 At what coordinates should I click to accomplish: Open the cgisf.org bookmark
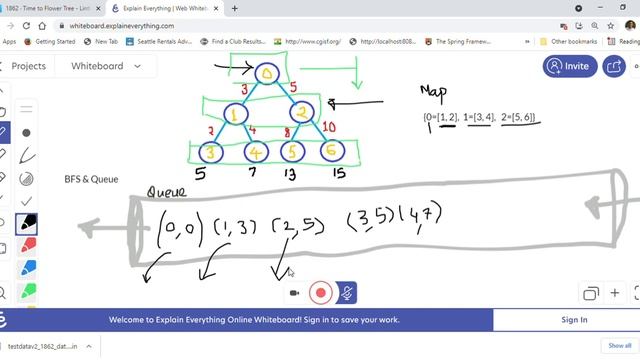307,42
